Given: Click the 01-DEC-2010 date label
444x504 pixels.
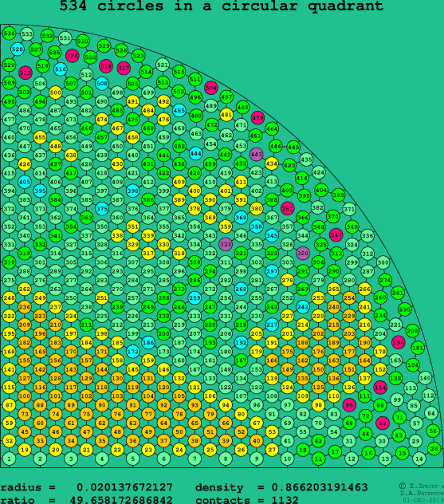Looking at the screenshot, I should coord(422,500).
